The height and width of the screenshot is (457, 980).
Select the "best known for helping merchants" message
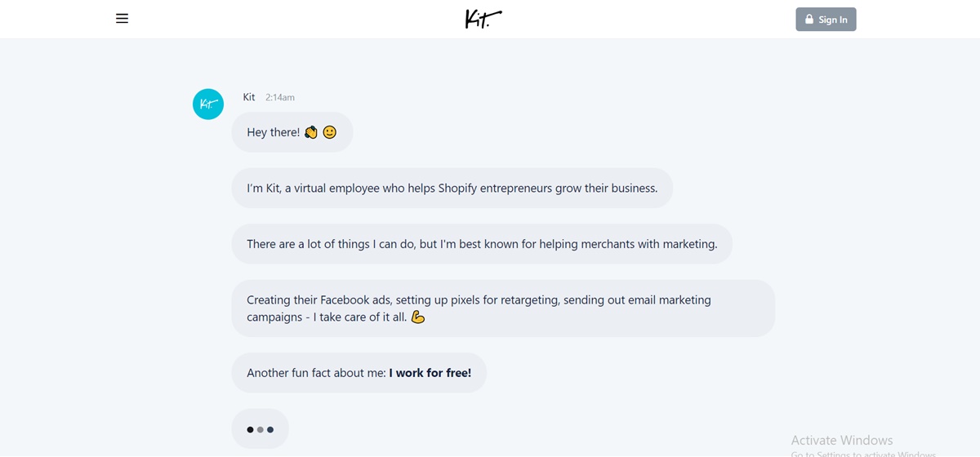[x=482, y=244]
